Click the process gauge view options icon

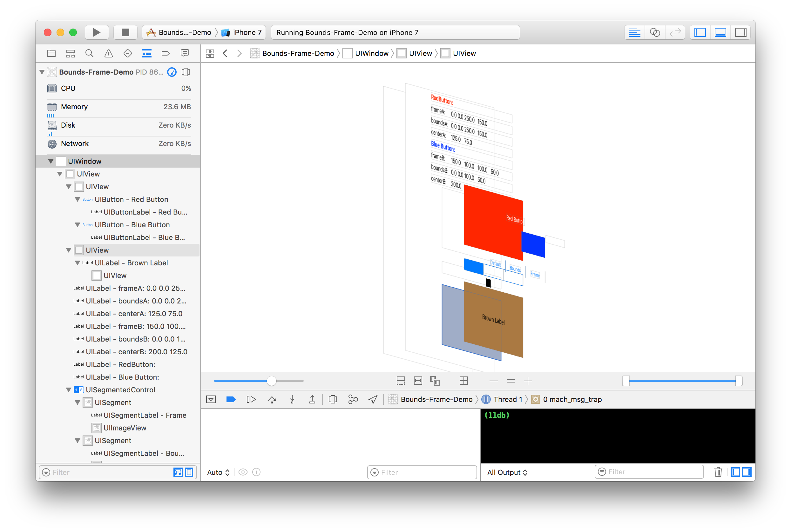pyautogui.click(x=172, y=72)
